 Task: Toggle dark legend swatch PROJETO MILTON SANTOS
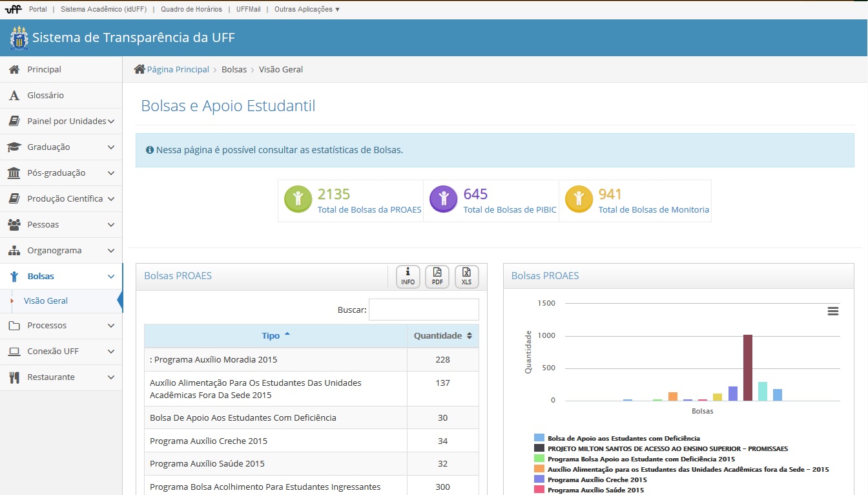(539, 448)
